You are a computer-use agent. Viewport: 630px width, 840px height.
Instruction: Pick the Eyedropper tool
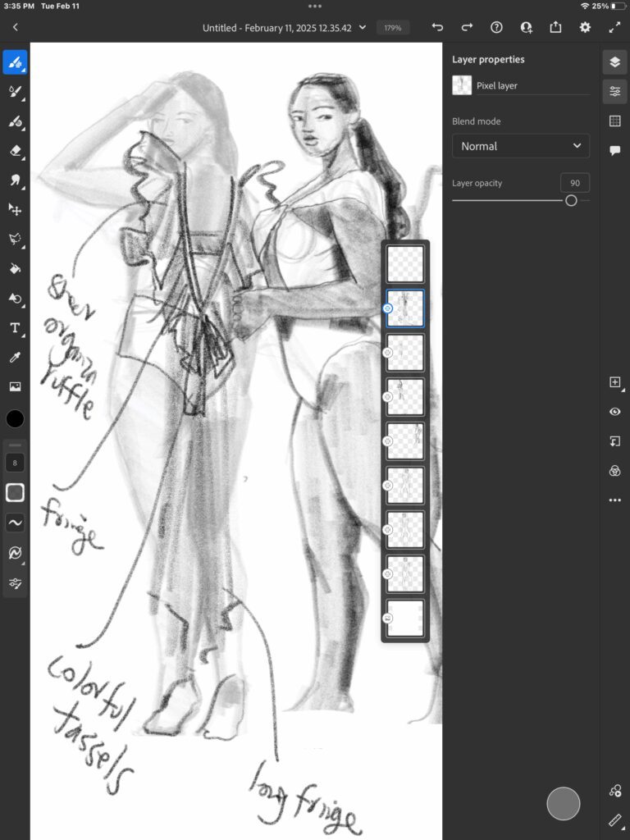(15, 357)
